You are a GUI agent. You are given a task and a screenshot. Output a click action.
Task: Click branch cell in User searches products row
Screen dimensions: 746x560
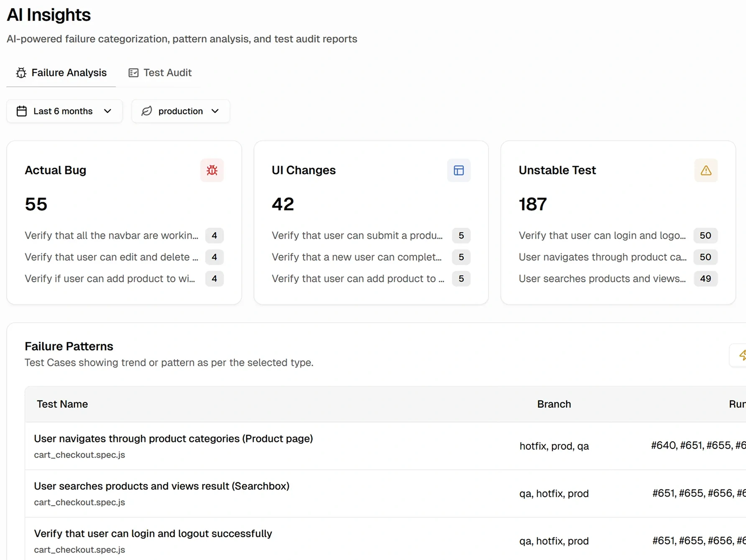pos(554,494)
